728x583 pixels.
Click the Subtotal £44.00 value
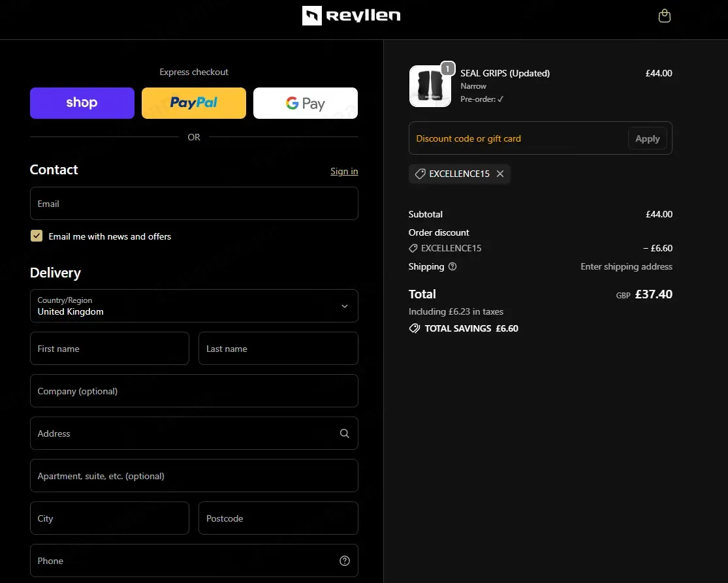click(x=659, y=214)
